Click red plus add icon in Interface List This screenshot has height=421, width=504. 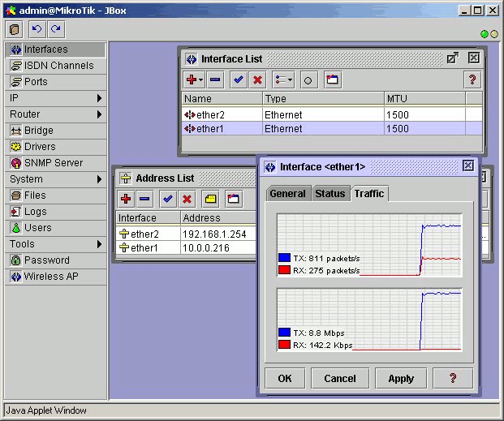(192, 79)
